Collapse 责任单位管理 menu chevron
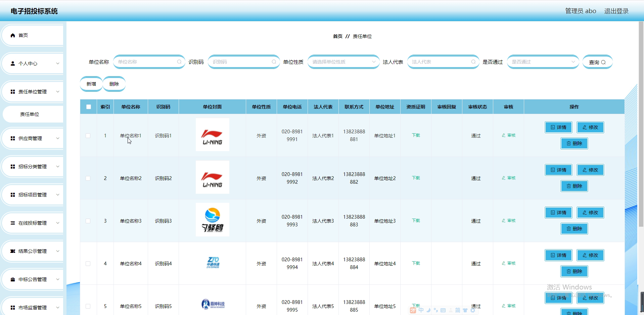This screenshot has width=644, height=315. point(58,92)
